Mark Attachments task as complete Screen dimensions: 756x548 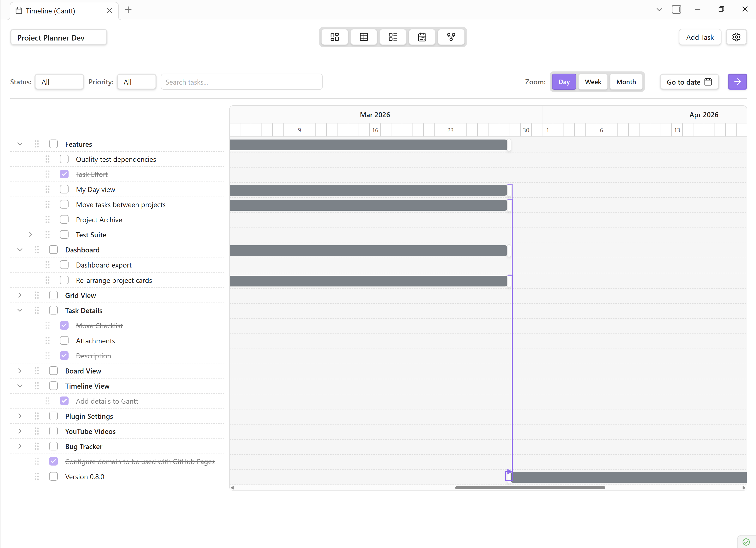point(64,340)
